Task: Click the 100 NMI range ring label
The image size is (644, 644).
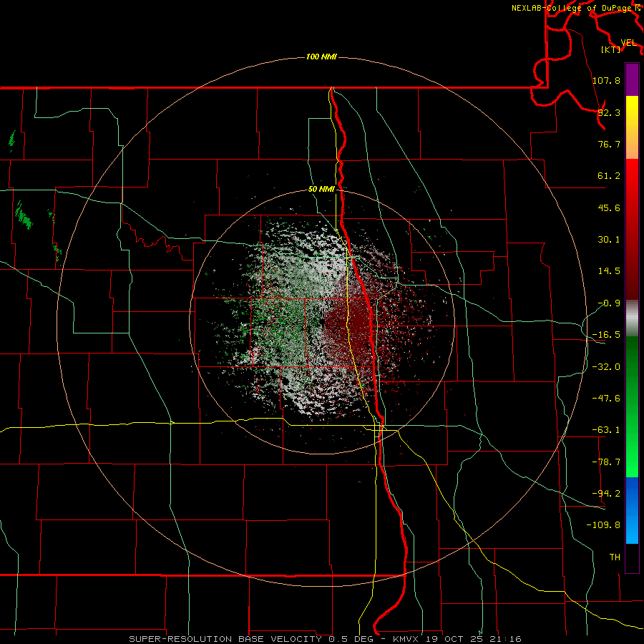Action: 321,57
